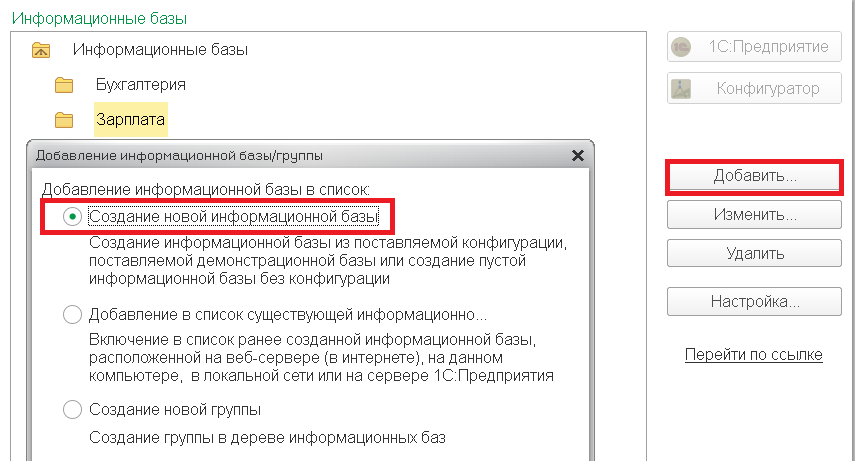Screen dimensions: 855x461
Task: Follow the Перейти по ссылке link
Action: tap(754, 355)
